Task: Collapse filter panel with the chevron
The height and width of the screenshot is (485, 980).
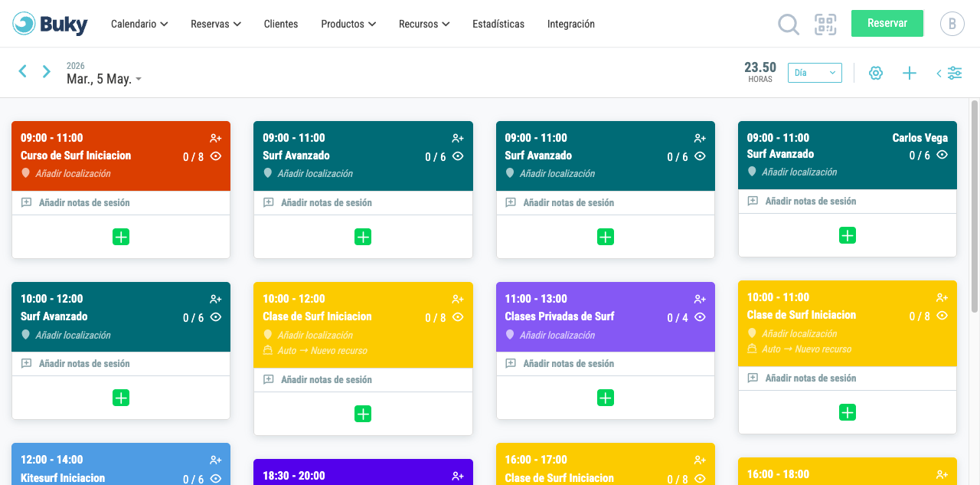Action: coord(939,74)
